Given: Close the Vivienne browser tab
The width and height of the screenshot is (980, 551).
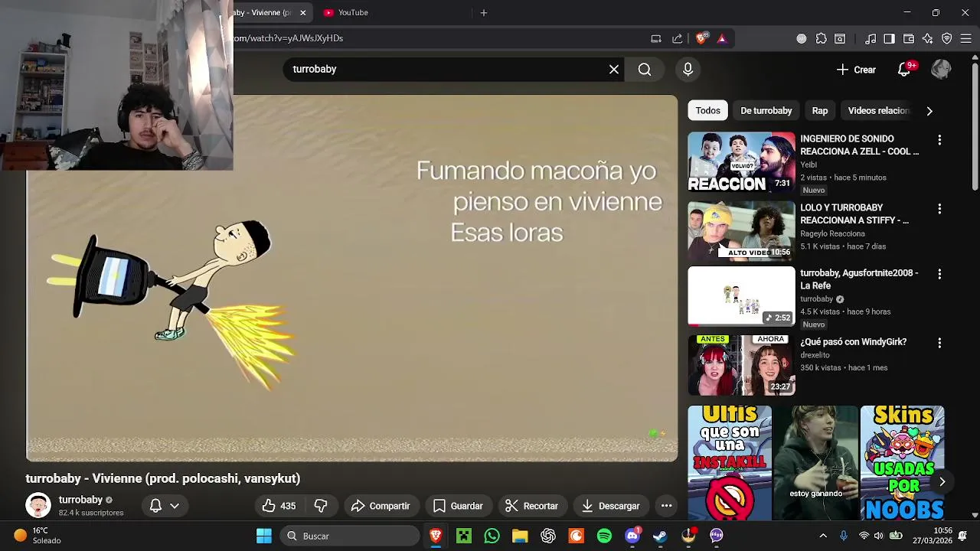Looking at the screenshot, I should pyautogui.click(x=302, y=13).
